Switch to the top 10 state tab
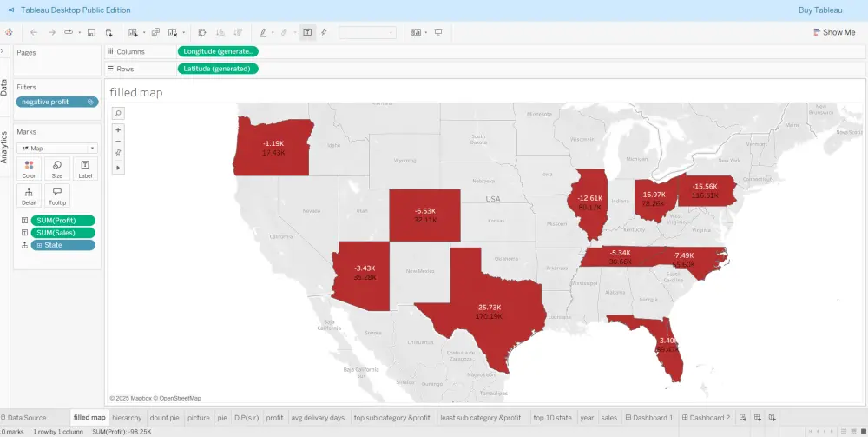The image size is (868, 437). tap(552, 418)
